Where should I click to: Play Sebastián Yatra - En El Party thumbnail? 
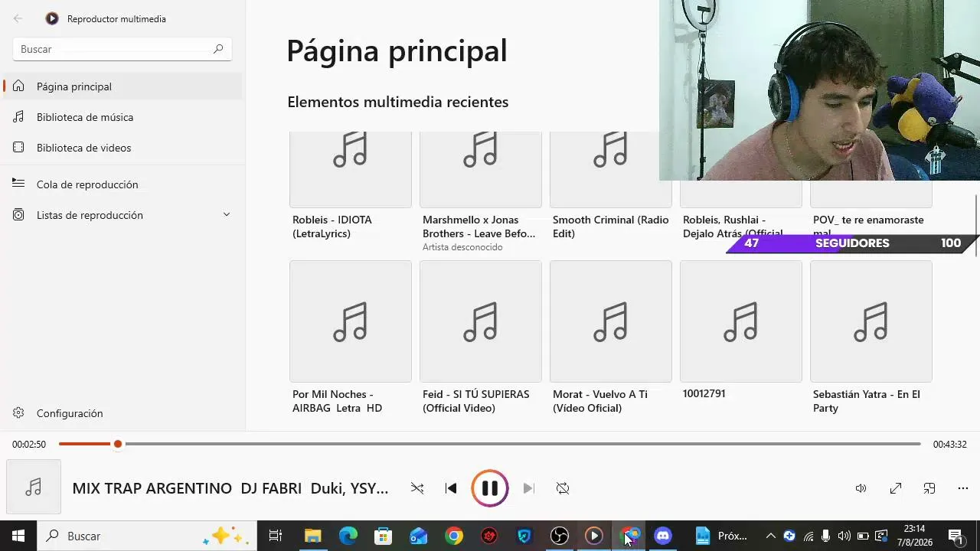click(x=871, y=321)
